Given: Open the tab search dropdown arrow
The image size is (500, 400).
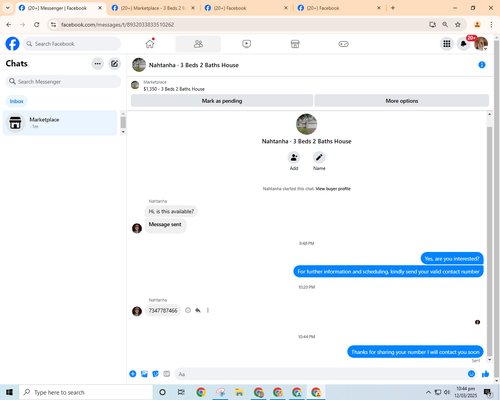Looking at the screenshot, I should click(8, 8).
